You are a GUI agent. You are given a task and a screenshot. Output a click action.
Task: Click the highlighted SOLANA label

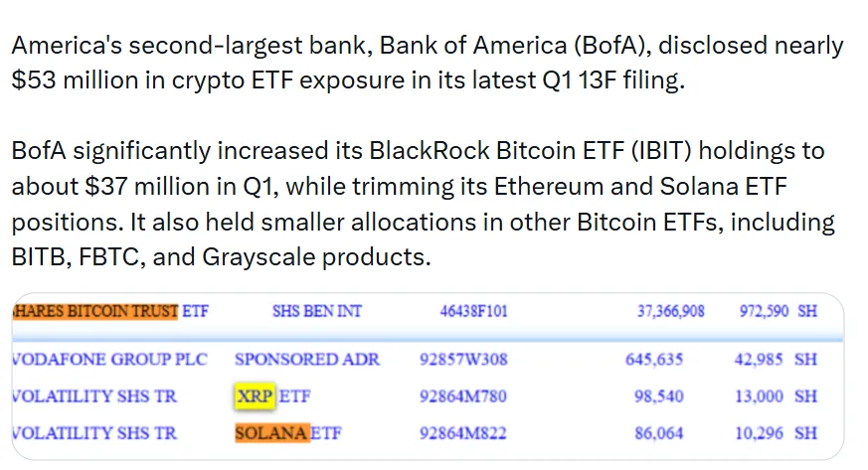pos(271,433)
